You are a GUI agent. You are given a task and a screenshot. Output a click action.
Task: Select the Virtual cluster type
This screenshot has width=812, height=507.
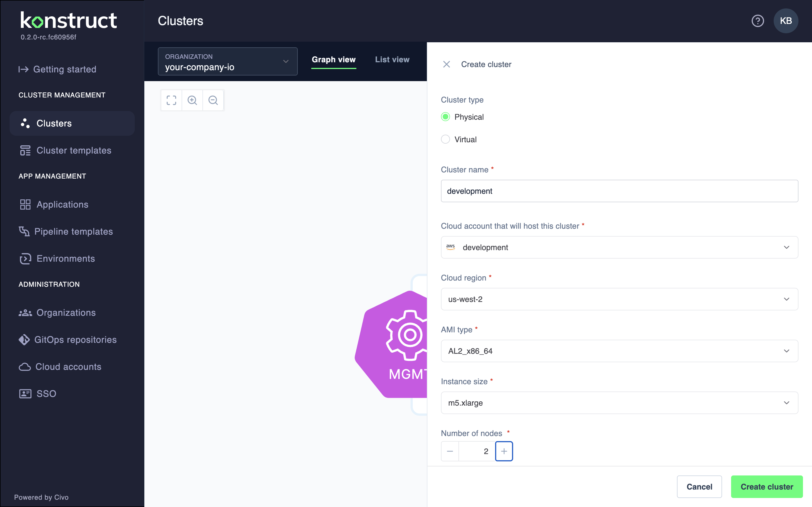(x=445, y=139)
